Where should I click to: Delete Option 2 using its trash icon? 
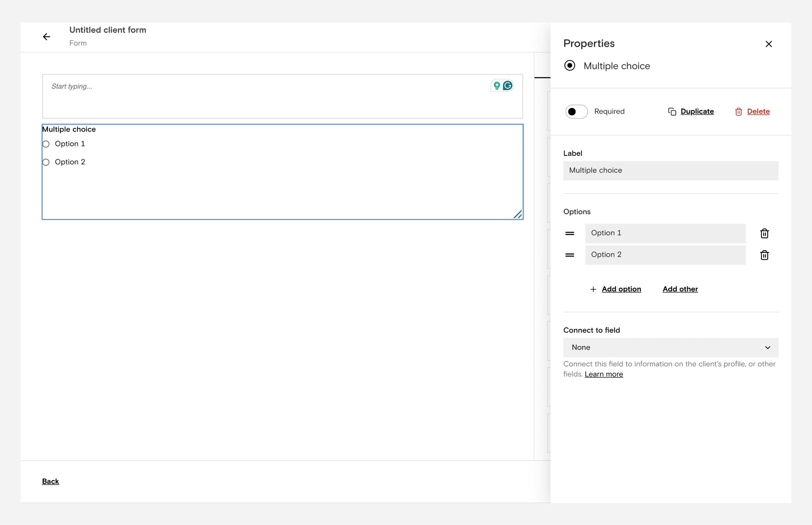pos(764,255)
